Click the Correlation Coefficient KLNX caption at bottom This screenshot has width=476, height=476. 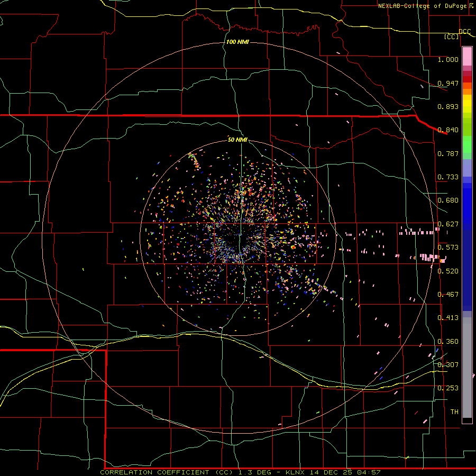tap(240, 472)
